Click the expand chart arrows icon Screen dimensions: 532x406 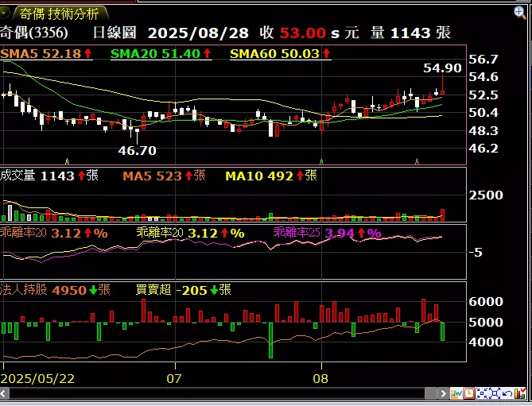(x=495, y=393)
